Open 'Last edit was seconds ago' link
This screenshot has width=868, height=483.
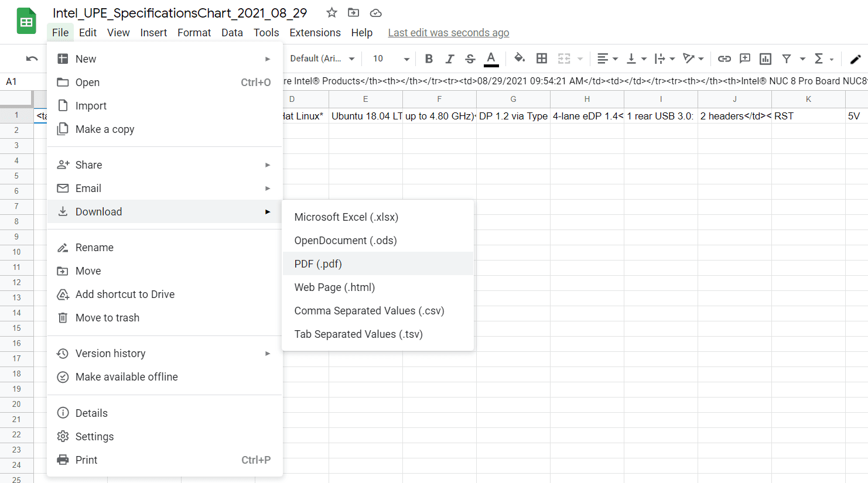(x=449, y=33)
